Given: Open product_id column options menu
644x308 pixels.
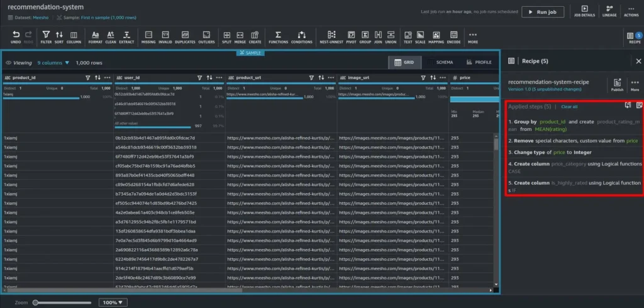Looking at the screenshot, I should [107, 77].
